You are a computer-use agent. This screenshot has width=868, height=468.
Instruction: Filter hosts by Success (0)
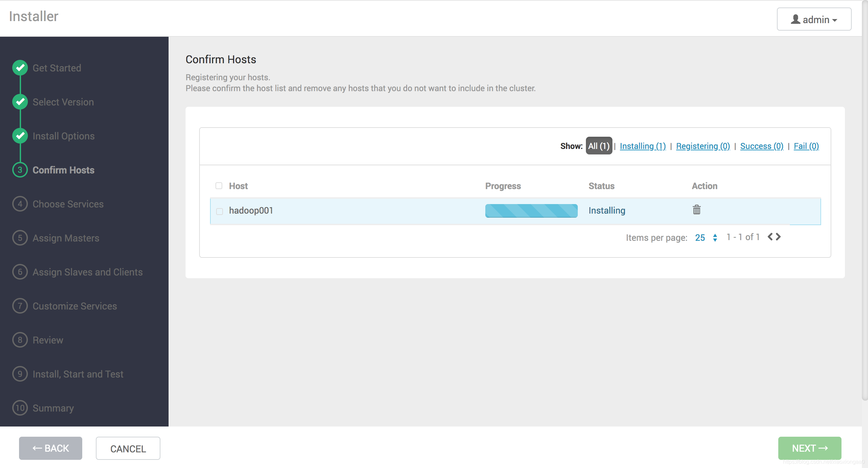762,146
